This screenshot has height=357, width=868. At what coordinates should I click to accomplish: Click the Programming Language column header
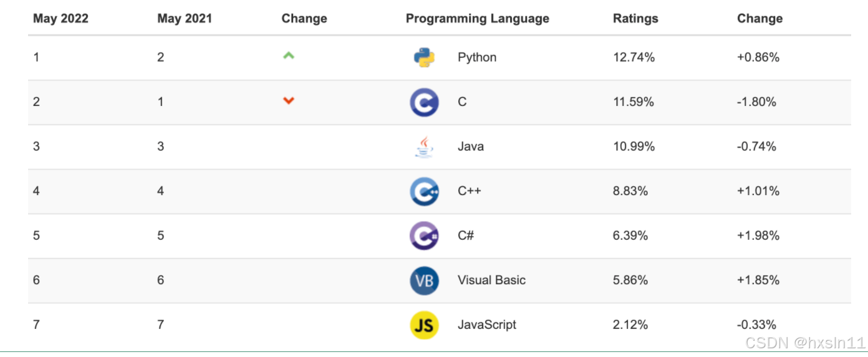click(478, 19)
